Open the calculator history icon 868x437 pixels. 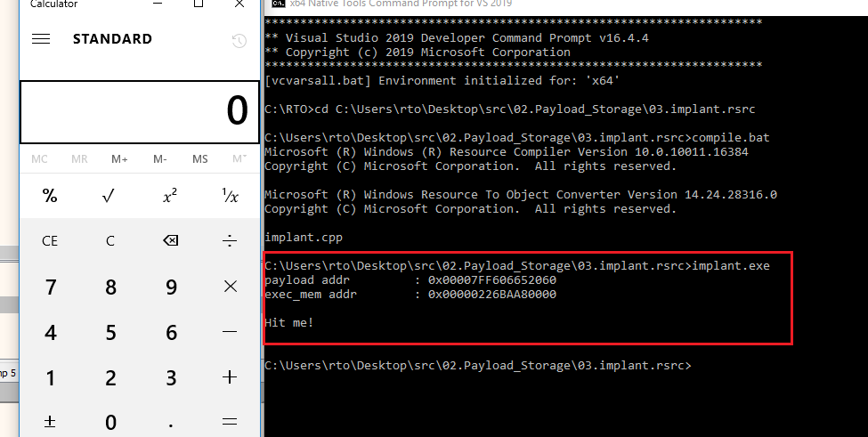[x=238, y=40]
